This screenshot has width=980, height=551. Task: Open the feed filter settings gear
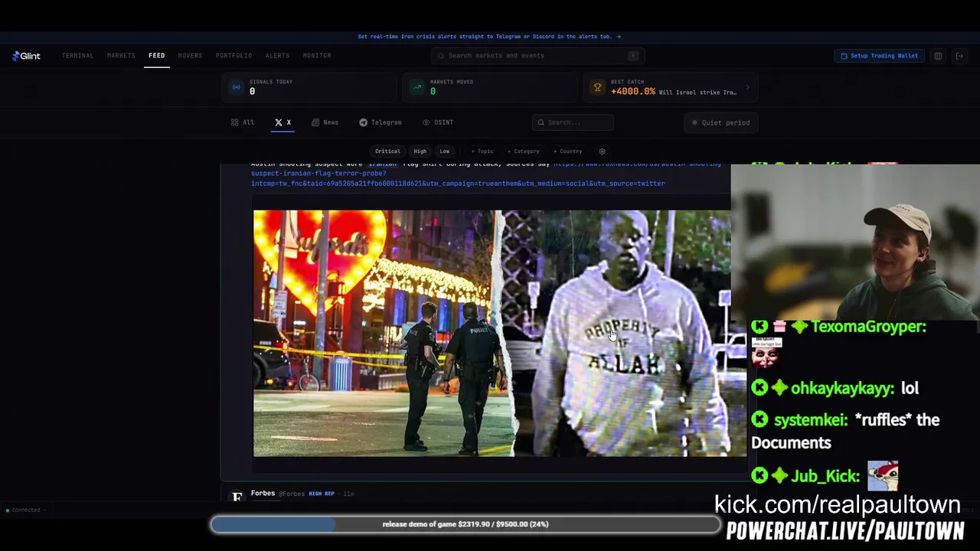tap(602, 152)
